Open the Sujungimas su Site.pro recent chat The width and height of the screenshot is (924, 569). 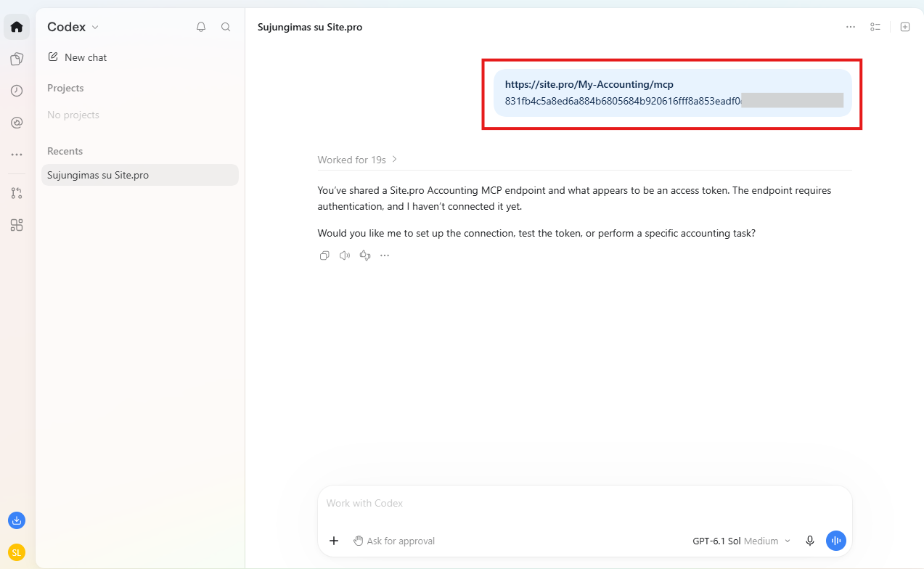[140, 175]
